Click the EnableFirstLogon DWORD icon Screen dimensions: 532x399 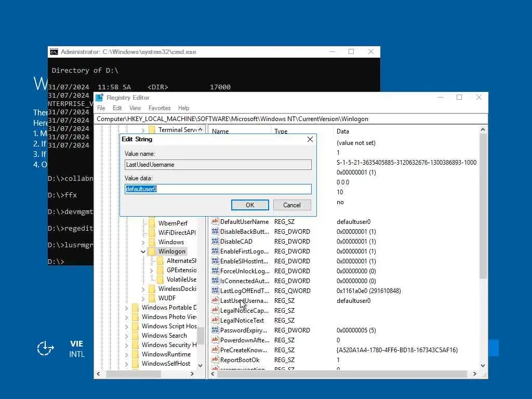click(215, 251)
